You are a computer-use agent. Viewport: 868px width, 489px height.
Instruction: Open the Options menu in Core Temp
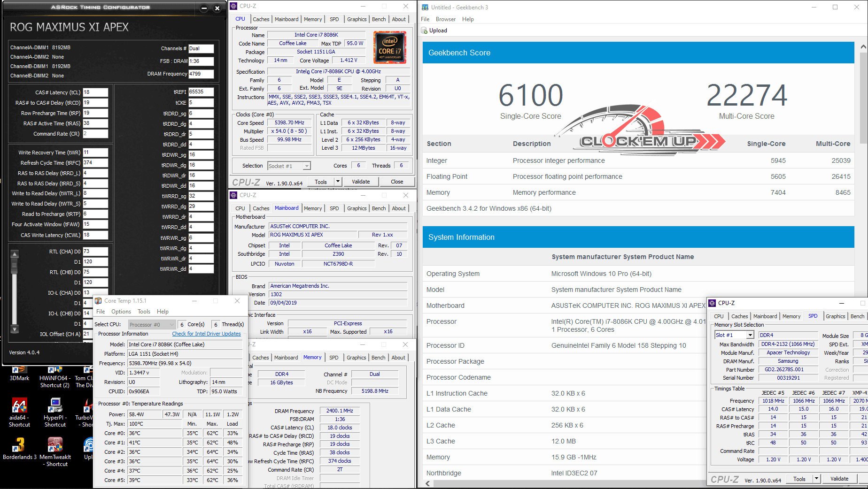pos(121,312)
